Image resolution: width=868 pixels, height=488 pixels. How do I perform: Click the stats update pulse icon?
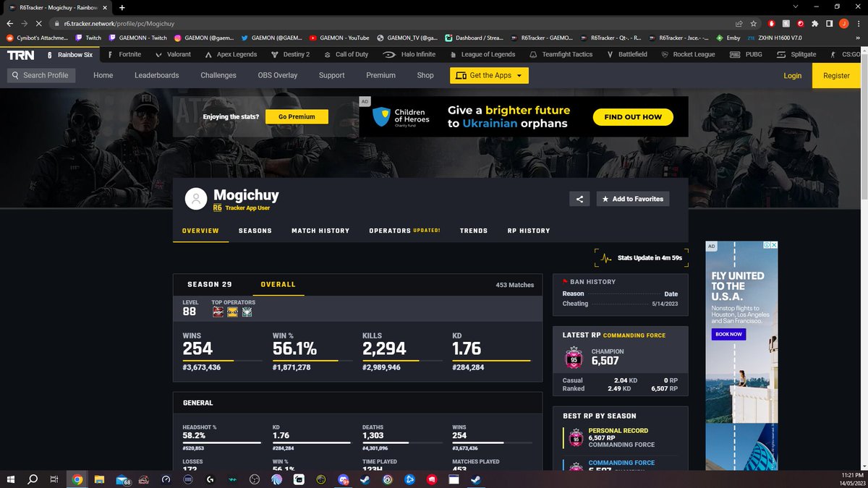(605, 257)
